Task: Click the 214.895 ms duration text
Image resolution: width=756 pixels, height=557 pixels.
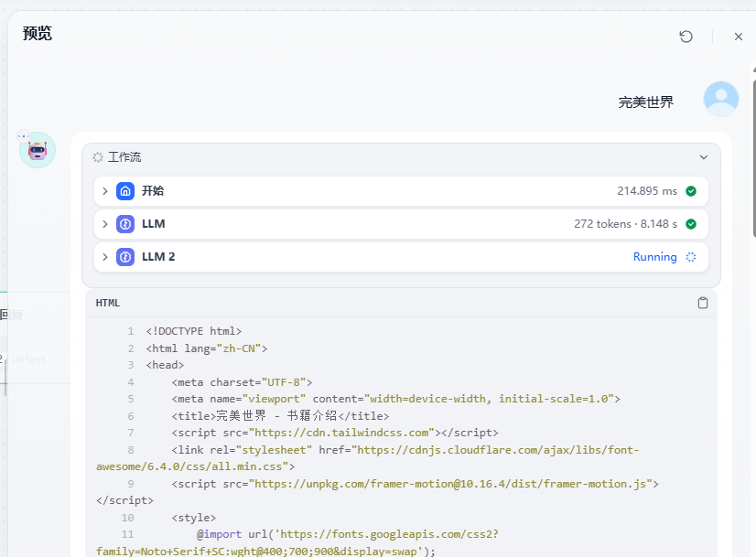Action: pyautogui.click(x=647, y=191)
